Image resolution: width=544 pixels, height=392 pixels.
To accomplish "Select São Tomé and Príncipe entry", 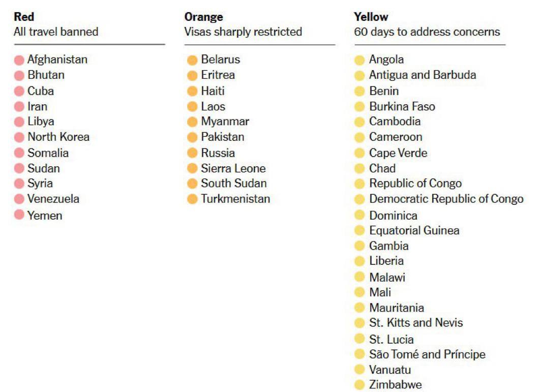I will 428,354.
